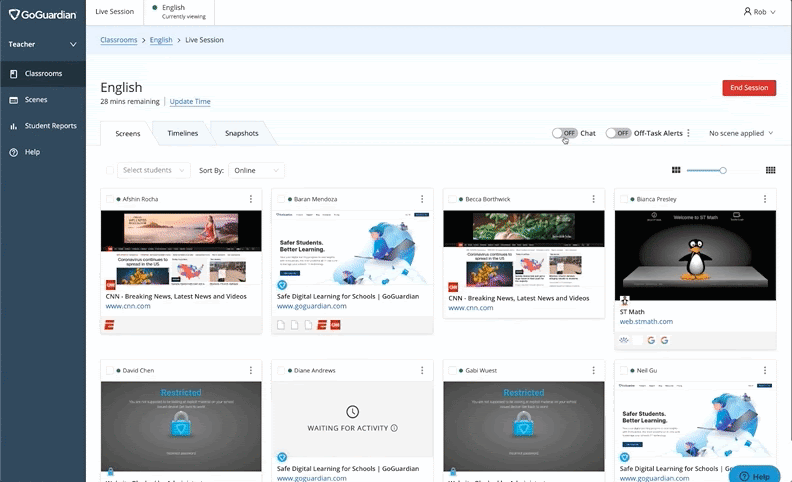Expand the Select students dropdown
Screen dimensions: 792x482
click(x=153, y=170)
